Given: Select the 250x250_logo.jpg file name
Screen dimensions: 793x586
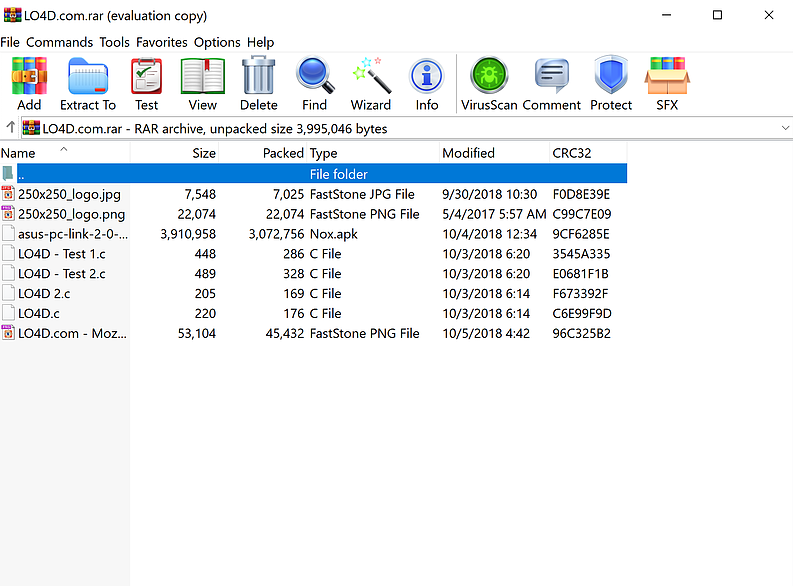Looking at the screenshot, I should tap(69, 194).
